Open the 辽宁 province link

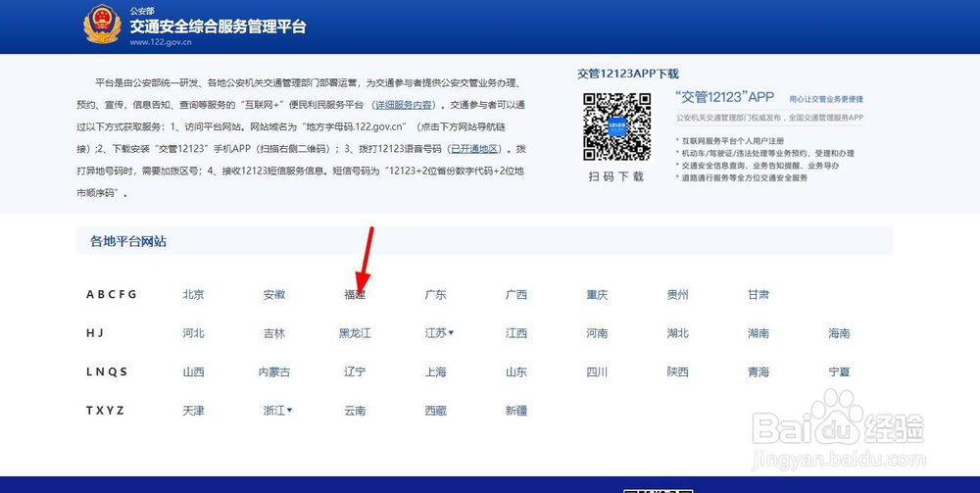tap(355, 371)
